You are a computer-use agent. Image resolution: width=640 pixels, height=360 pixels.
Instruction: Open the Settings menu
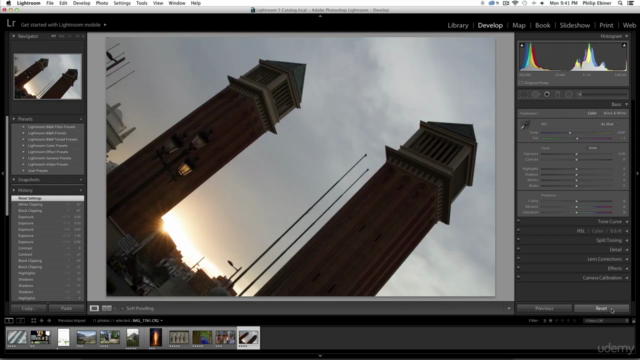click(122, 3)
